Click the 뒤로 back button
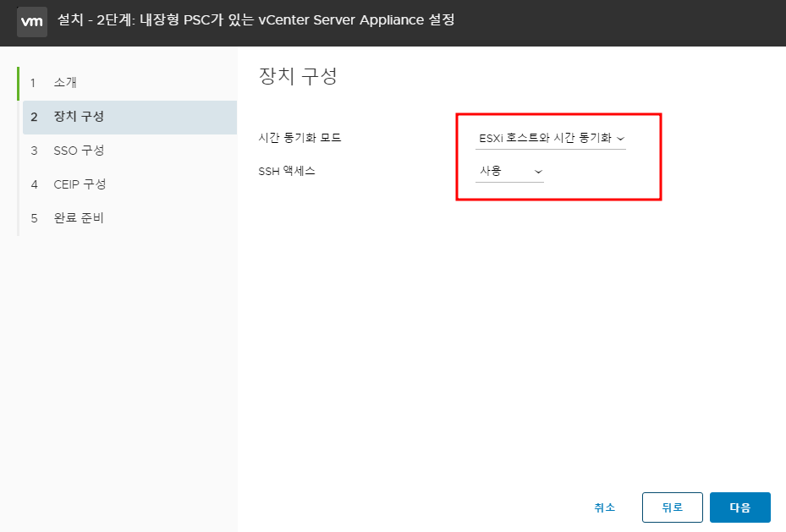This screenshot has width=786, height=532. tap(673, 507)
